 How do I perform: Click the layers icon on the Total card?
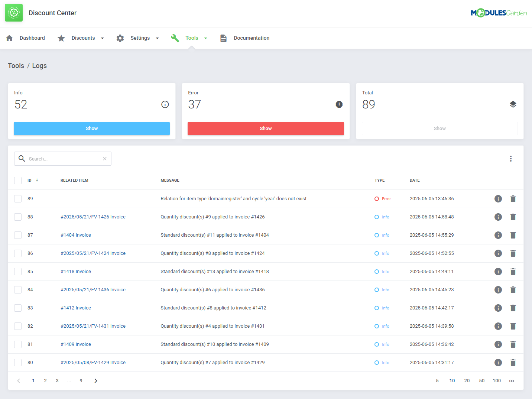point(513,104)
